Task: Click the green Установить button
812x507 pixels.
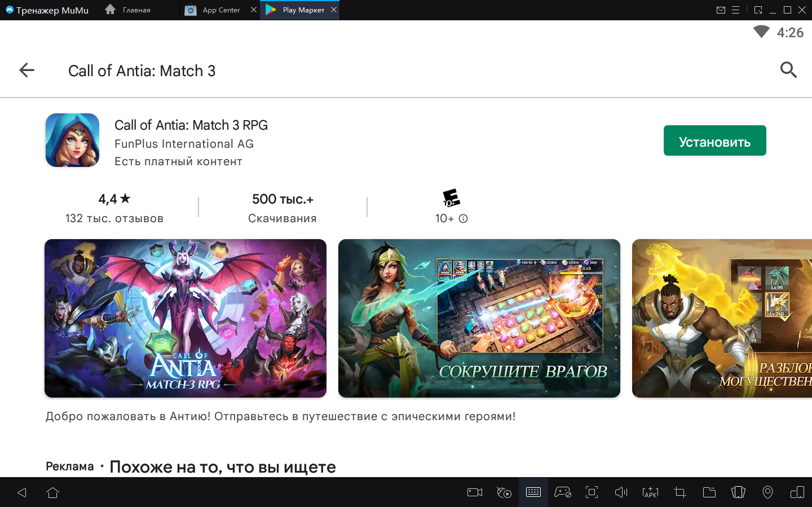Action: click(x=714, y=140)
